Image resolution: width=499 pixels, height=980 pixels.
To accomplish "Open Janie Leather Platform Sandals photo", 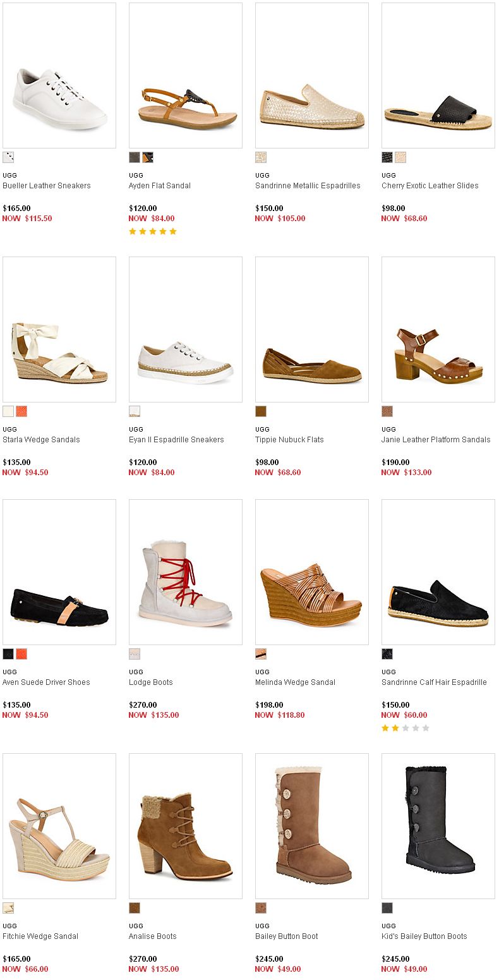I will [438, 330].
